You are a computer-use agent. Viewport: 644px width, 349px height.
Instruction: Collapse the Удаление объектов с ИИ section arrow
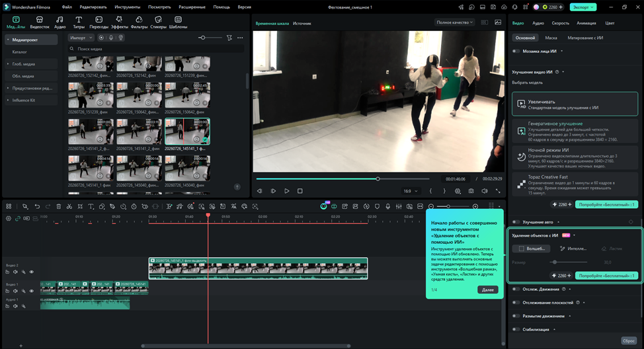(574, 235)
